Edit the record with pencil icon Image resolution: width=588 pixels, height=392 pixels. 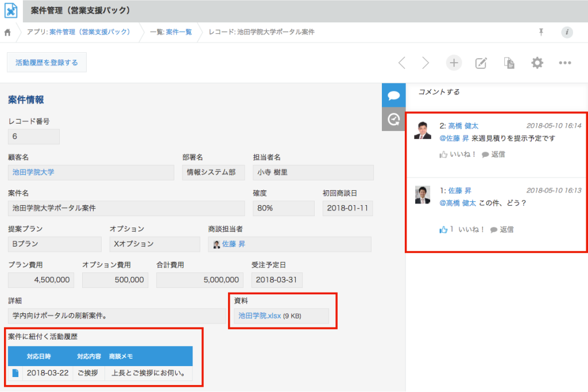(x=481, y=63)
